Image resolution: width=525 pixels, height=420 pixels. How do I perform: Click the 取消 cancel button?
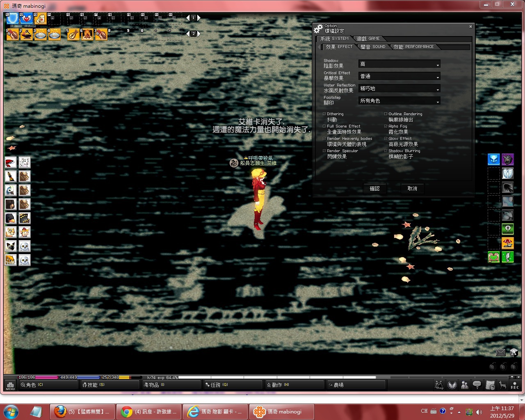point(412,189)
